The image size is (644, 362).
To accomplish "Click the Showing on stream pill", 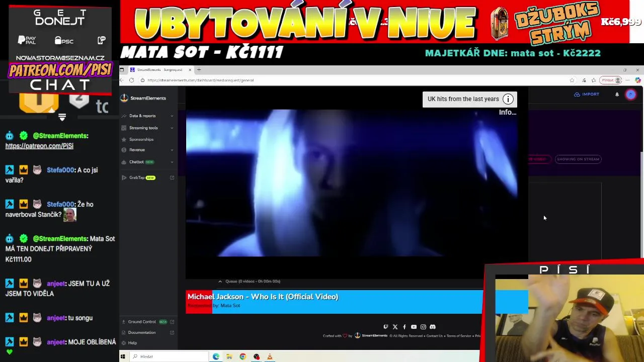I will pyautogui.click(x=578, y=159).
